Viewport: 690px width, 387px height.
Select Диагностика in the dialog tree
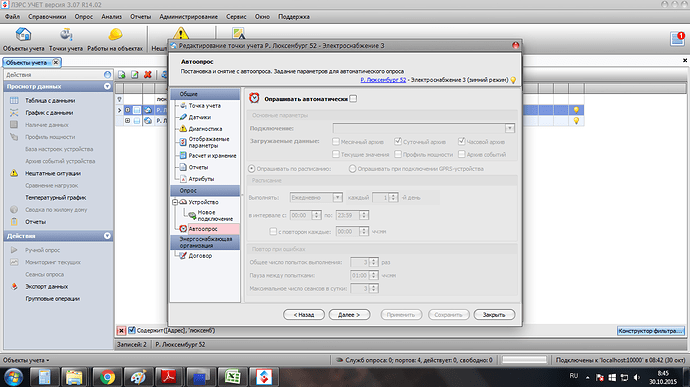pyautogui.click(x=205, y=129)
